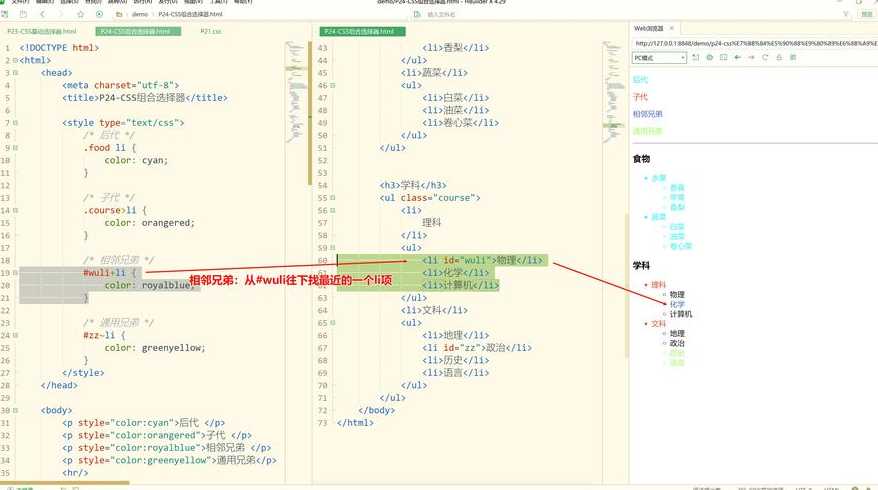Open the PC模式 device mode dropdown
The height and width of the screenshot is (490, 878).
(659, 58)
